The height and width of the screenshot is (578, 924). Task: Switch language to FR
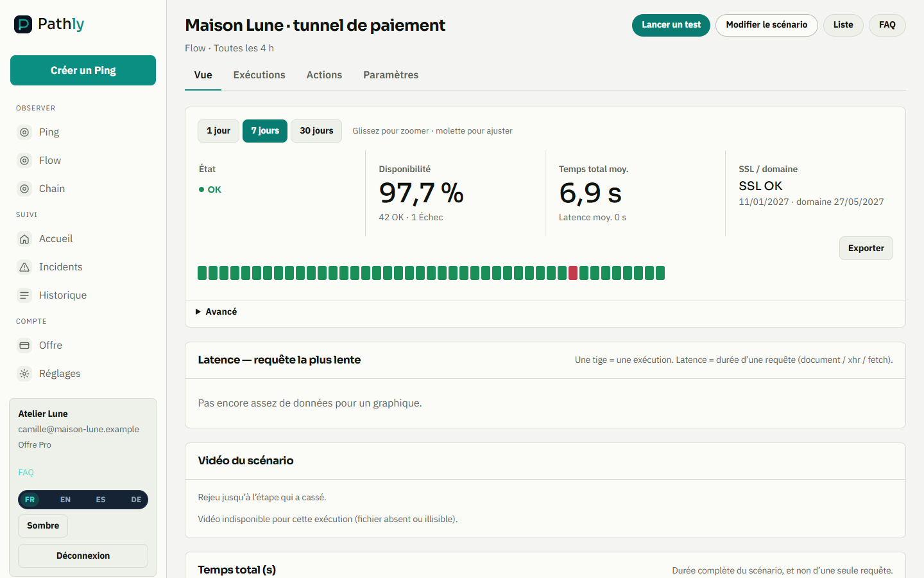tap(30, 500)
